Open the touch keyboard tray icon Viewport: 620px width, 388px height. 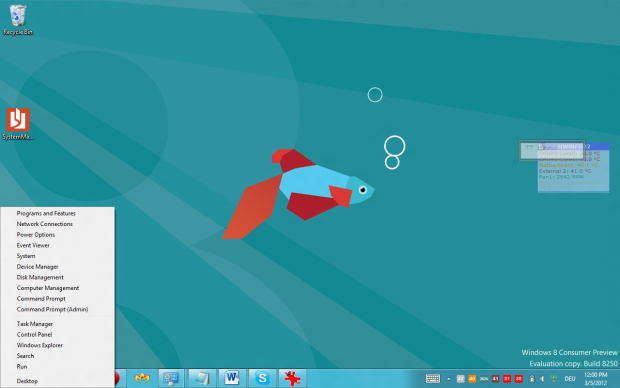433,379
